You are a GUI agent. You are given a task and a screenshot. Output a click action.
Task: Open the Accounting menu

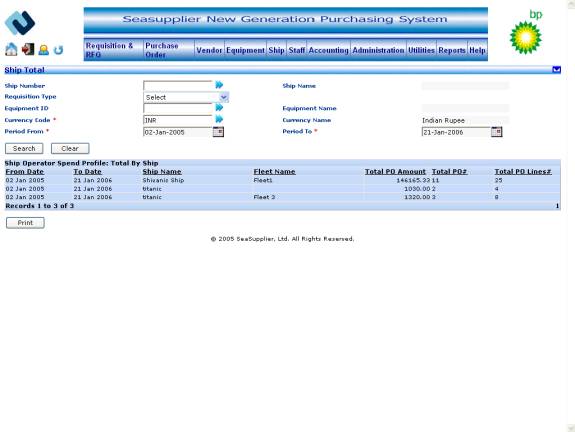pos(329,50)
